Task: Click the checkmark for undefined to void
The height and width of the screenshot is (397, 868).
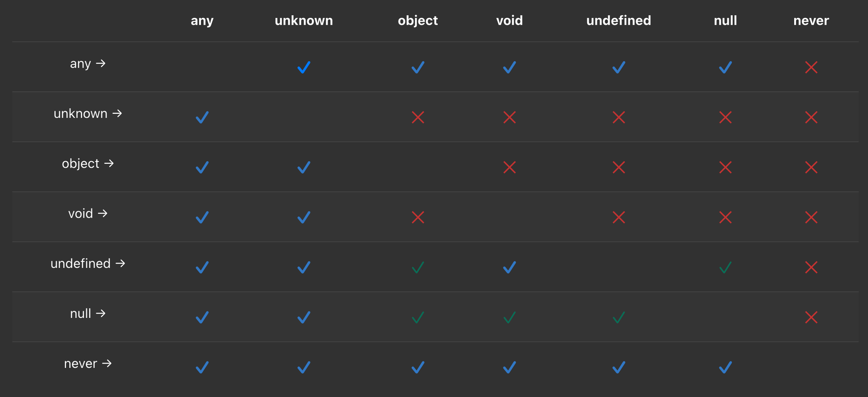Action: 510,267
